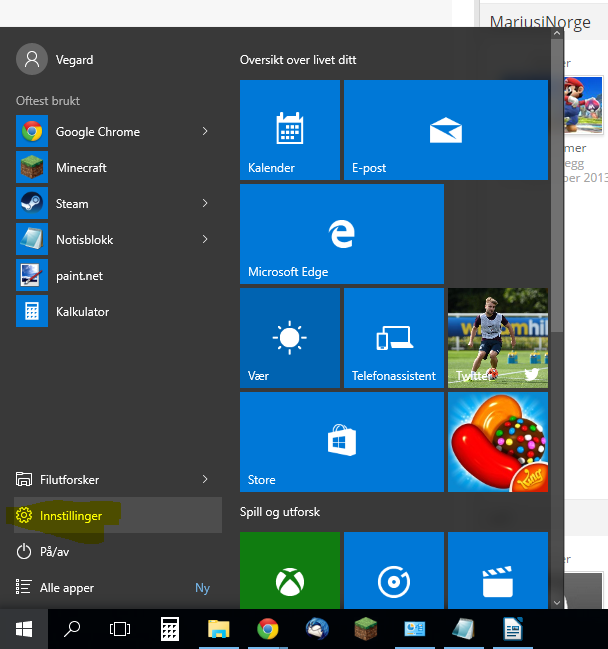Click Start menu scrollbar up arrow
The height and width of the screenshot is (649, 608).
(557, 33)
